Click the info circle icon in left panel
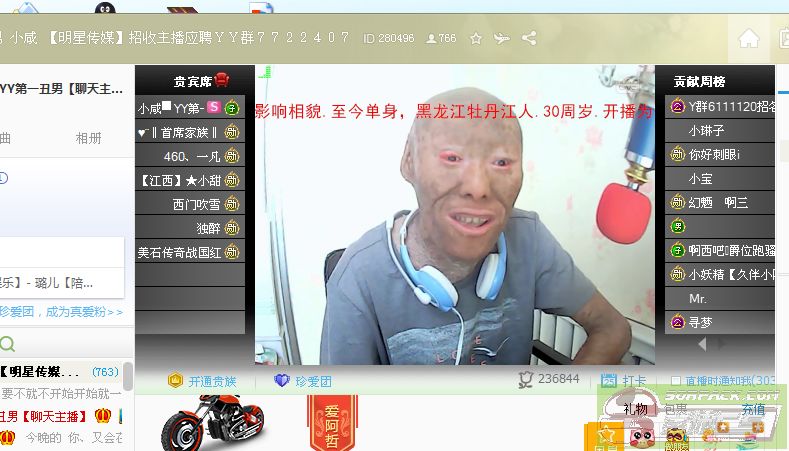 4,178
